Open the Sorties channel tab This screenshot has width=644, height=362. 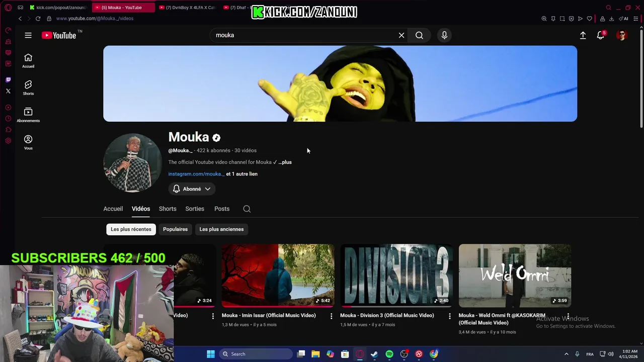(195, 209)
